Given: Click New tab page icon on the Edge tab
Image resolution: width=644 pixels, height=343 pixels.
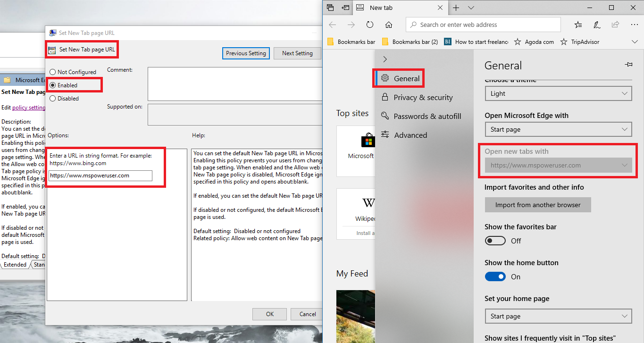Looking at the screenshot, I should coord(360,8).
